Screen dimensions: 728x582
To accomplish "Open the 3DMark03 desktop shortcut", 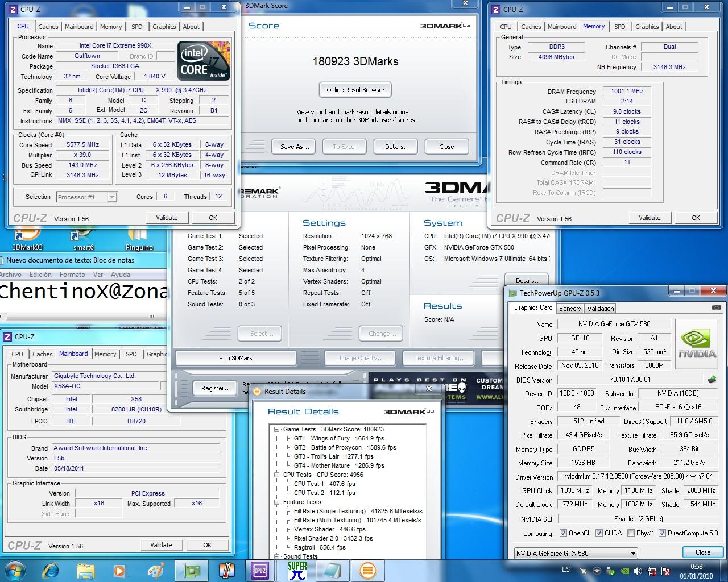I will 27,238.
